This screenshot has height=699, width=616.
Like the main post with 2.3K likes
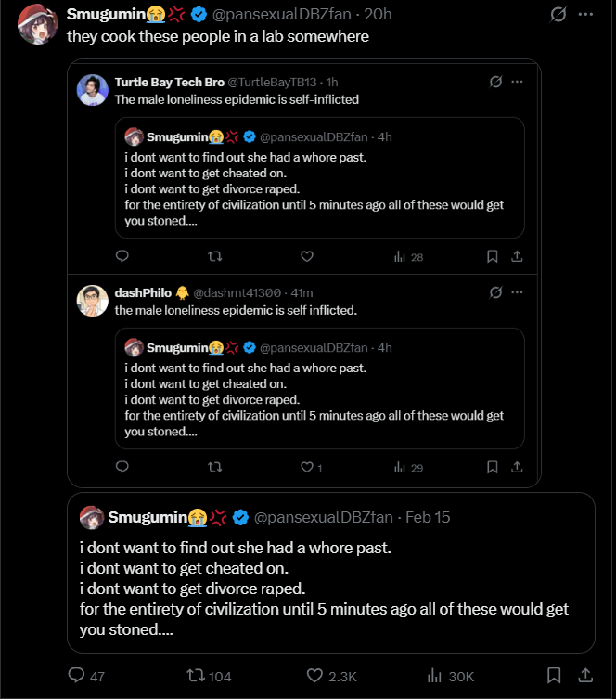(314, 676)
